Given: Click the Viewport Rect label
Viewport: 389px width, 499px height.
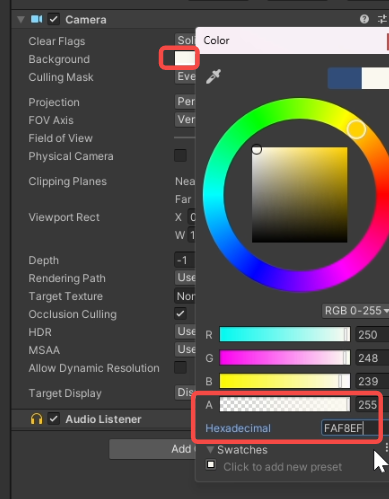Looking at the screenshot, I should [x=64, y=217].
